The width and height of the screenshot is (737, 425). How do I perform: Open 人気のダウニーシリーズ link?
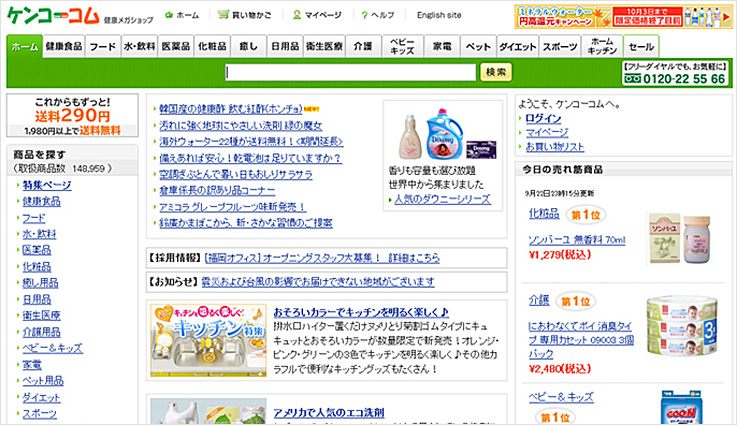tap(442, 199)
